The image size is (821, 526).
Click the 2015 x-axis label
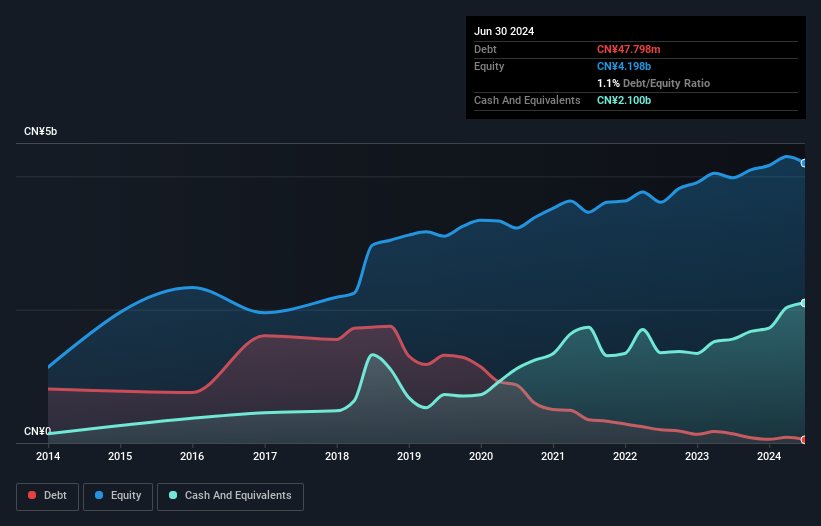coord(120,456)
